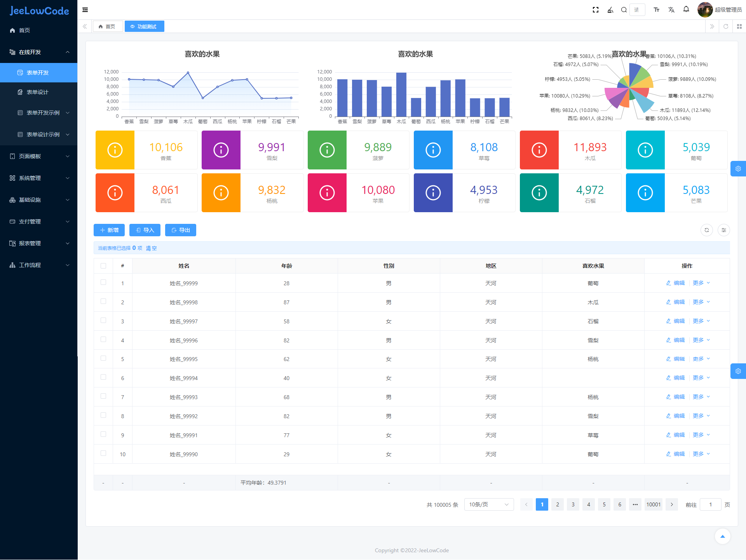The width and height of the screenshot is (746, 560).
Task: Check the checkbox for row 姓名_99999
Action: pyautogui.click(x=103, y=283)
